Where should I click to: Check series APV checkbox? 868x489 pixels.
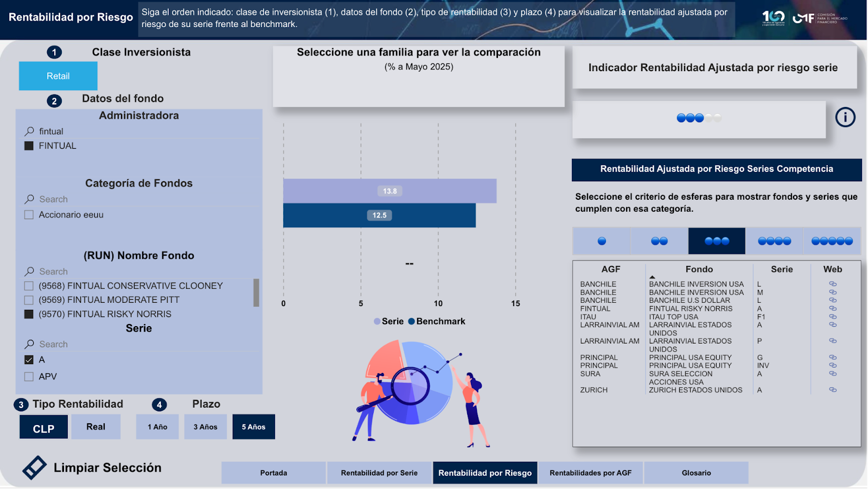pos(29,377)
